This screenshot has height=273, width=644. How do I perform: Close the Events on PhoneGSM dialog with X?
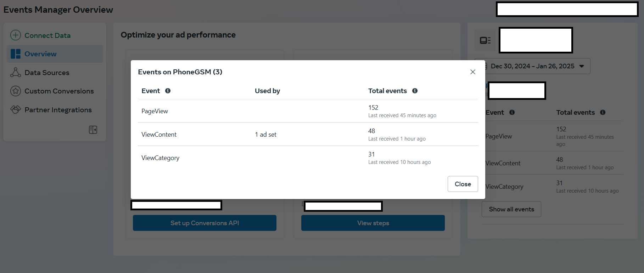[473, 72]
